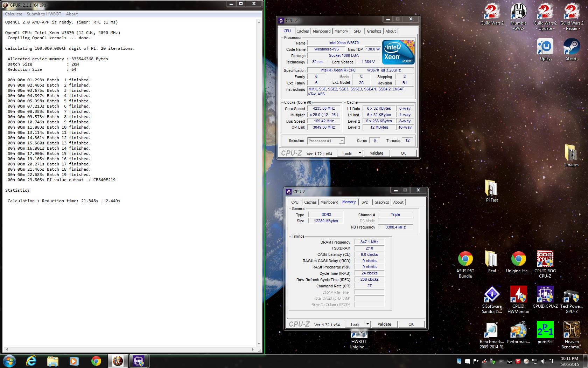The image size is (588, 368).
Task: Click the Core Speed value 4235.50 MHz
Action: [324, 109]
